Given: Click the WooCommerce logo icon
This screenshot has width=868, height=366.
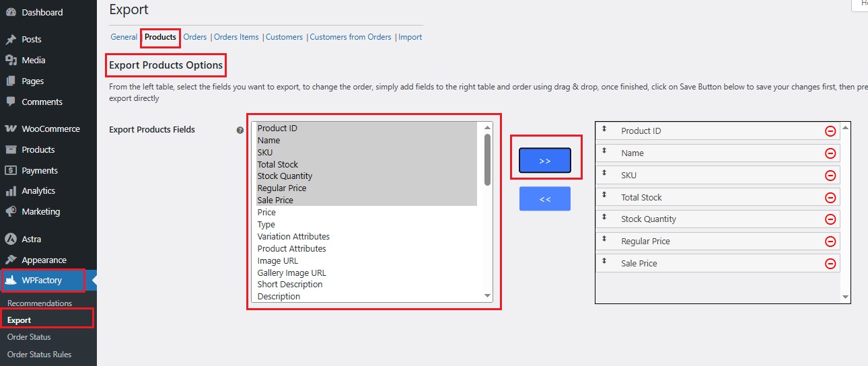Looking at the screenshot, I should click(11, 129).
